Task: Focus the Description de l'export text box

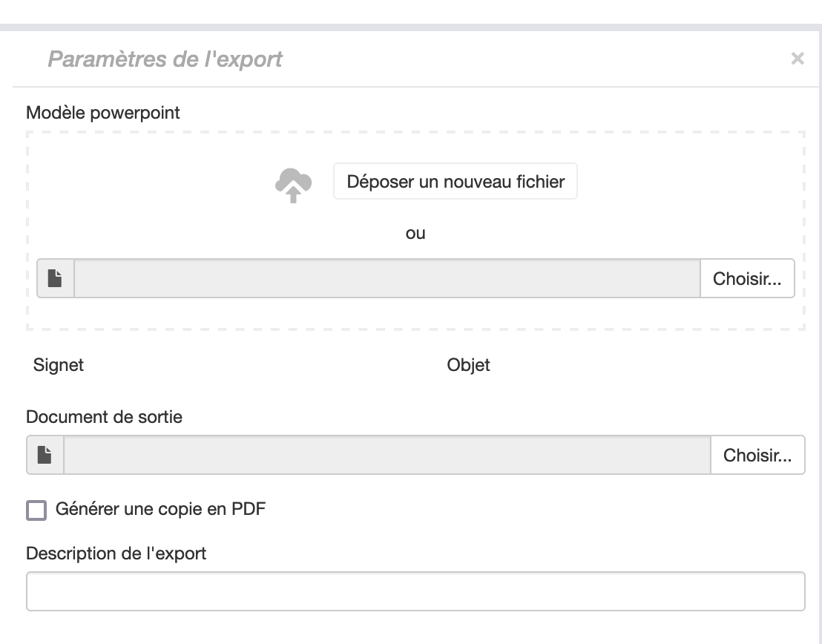Action: click(415, 591)
